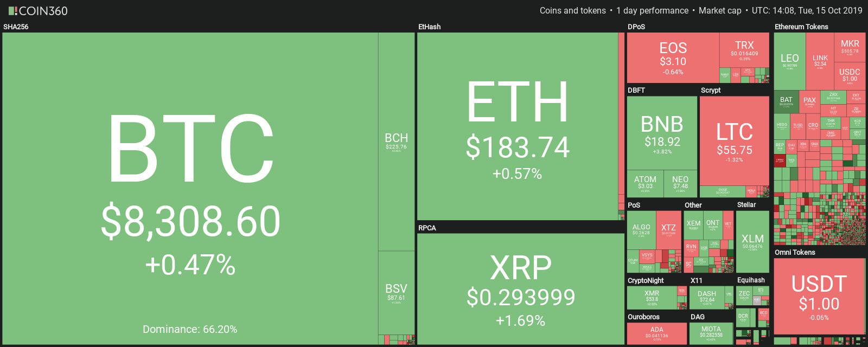The image size is (868, 347).
Task: Select the BCH tile
Action: pyautogui.click(x=397, y=142)
